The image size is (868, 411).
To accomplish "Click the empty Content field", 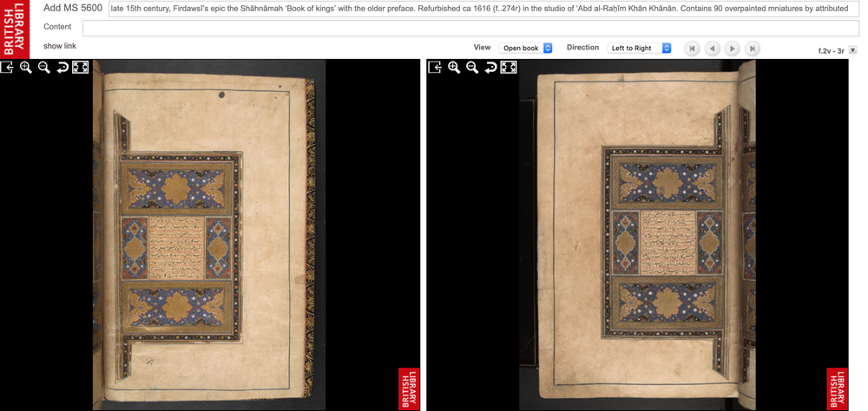I will click(470, 29).
